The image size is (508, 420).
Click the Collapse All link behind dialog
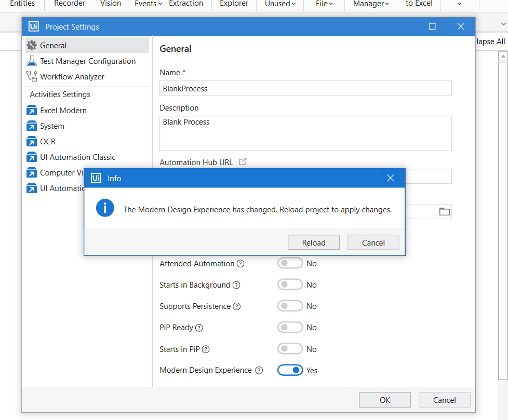490,42
